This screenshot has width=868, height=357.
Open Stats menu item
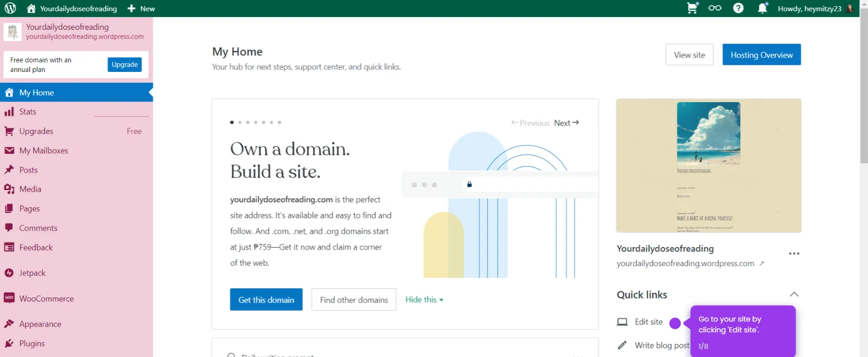tap(77, 111)
